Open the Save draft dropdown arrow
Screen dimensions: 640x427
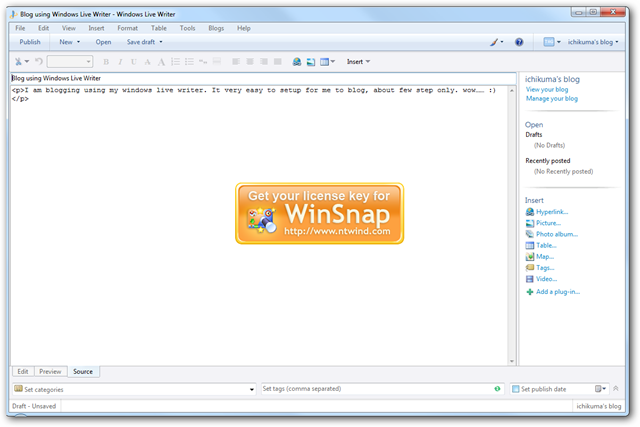(160, 43)
